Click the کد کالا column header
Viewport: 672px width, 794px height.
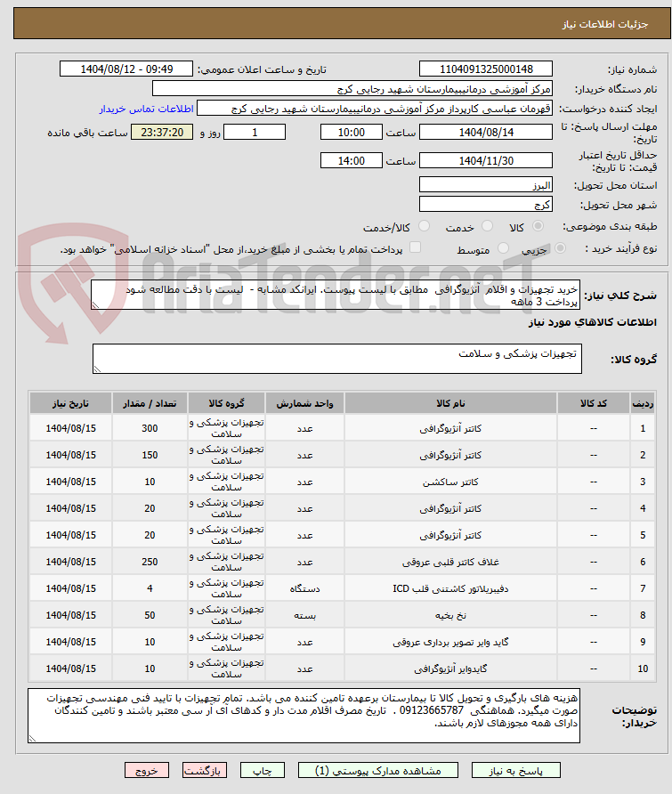tap(594, 403)
